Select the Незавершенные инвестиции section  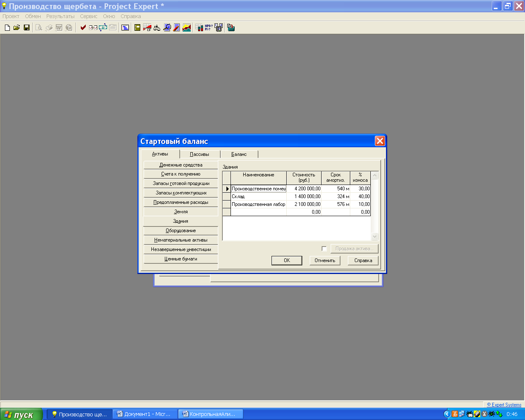coord(181,249)
